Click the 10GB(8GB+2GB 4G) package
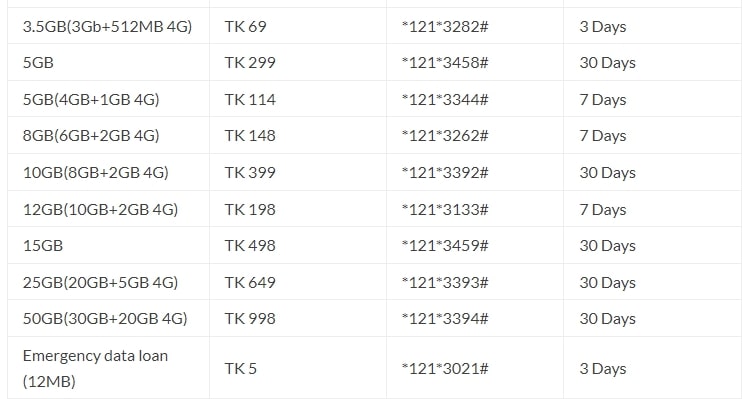The image size is (752, 399). 96,173
